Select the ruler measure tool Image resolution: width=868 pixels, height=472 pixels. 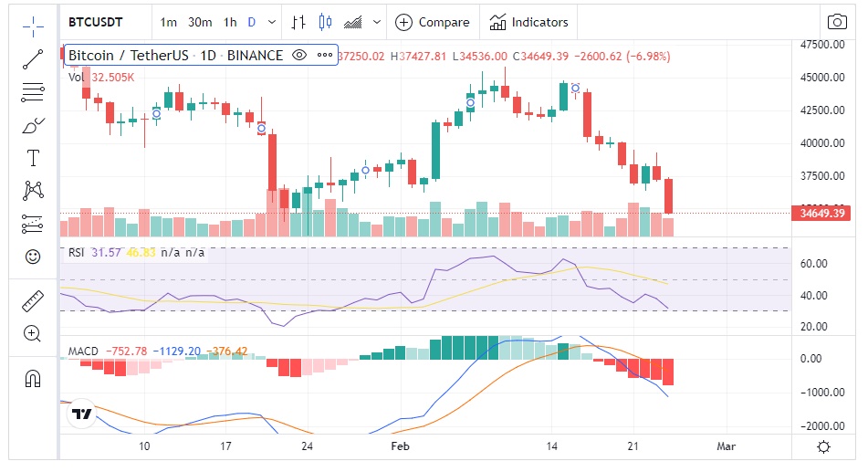click(33, 300)
